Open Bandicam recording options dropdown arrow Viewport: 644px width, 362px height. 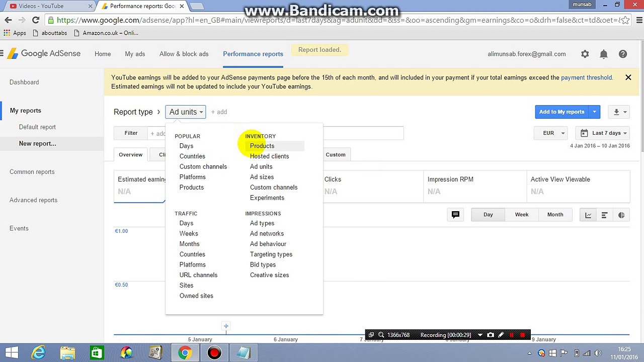480,335
